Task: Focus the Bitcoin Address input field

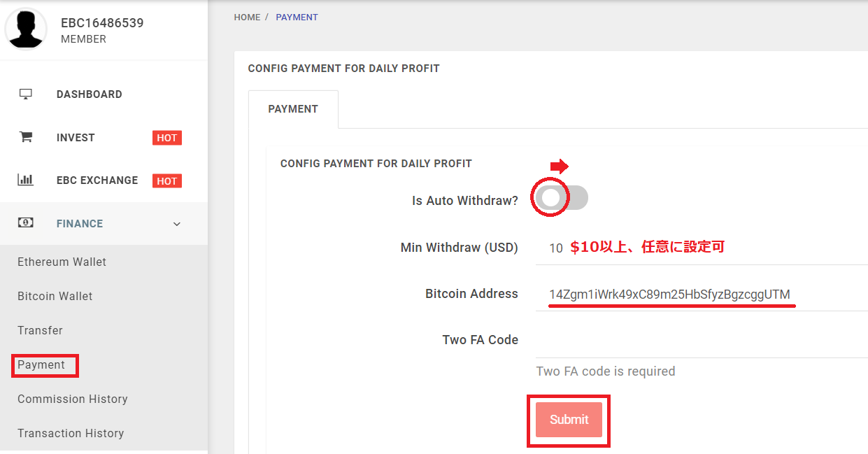Action: click(x=699, y=295)
